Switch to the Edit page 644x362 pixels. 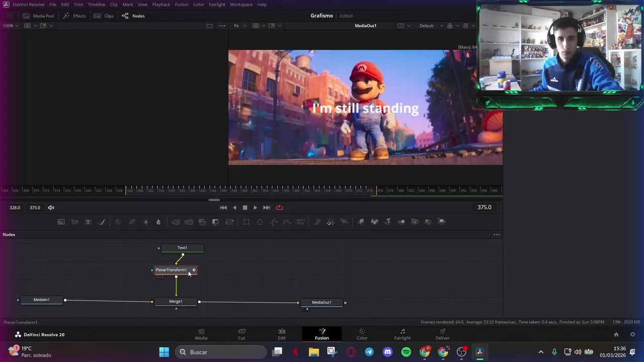[282, 334]
